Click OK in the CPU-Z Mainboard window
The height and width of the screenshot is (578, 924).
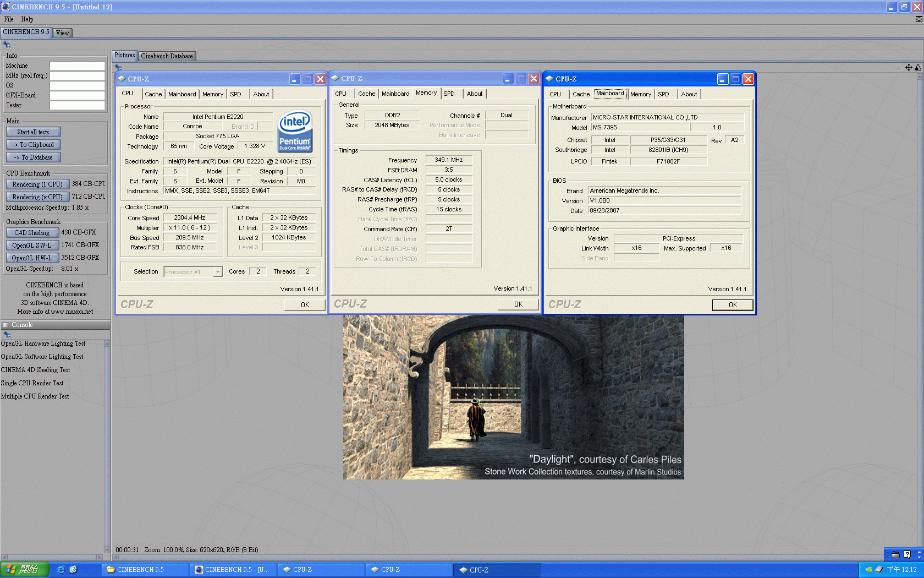point(733,305)
